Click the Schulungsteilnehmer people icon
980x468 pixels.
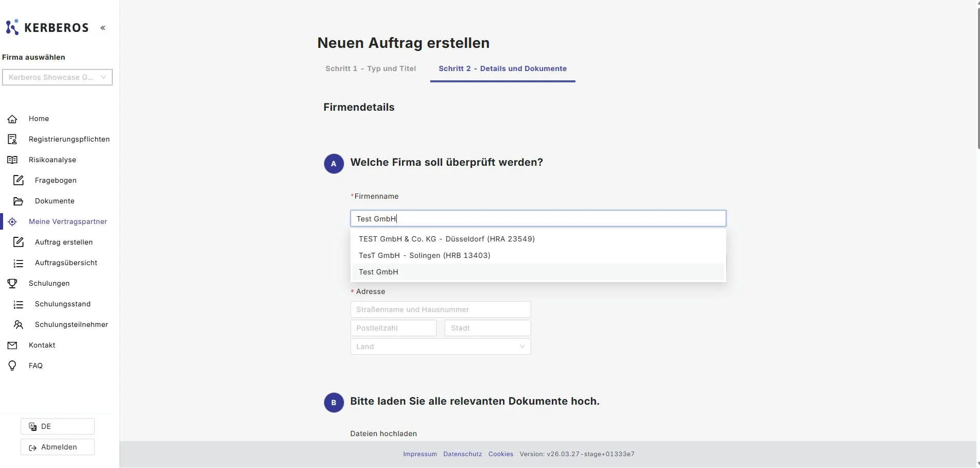pos(19,325)
